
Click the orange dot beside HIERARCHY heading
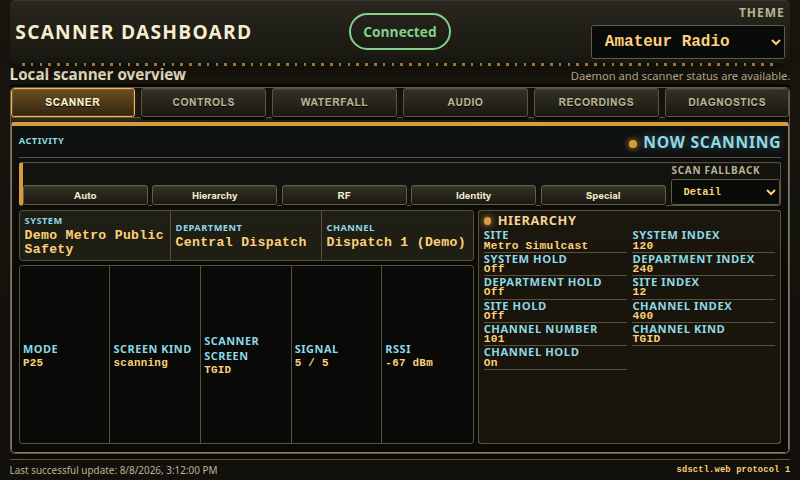pyautogui.click(x=487, y=221)
